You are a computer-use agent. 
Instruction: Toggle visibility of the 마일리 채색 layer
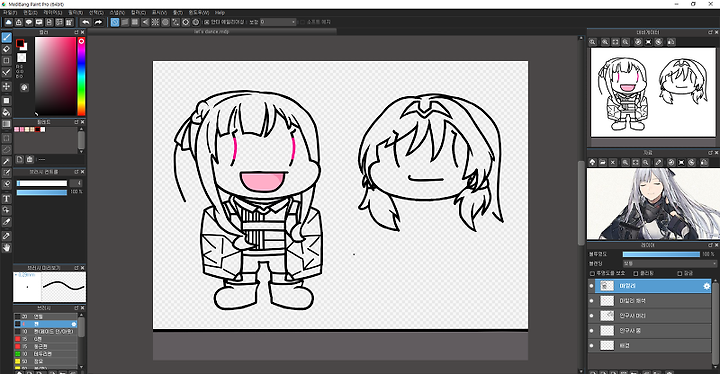click(591, 301)
